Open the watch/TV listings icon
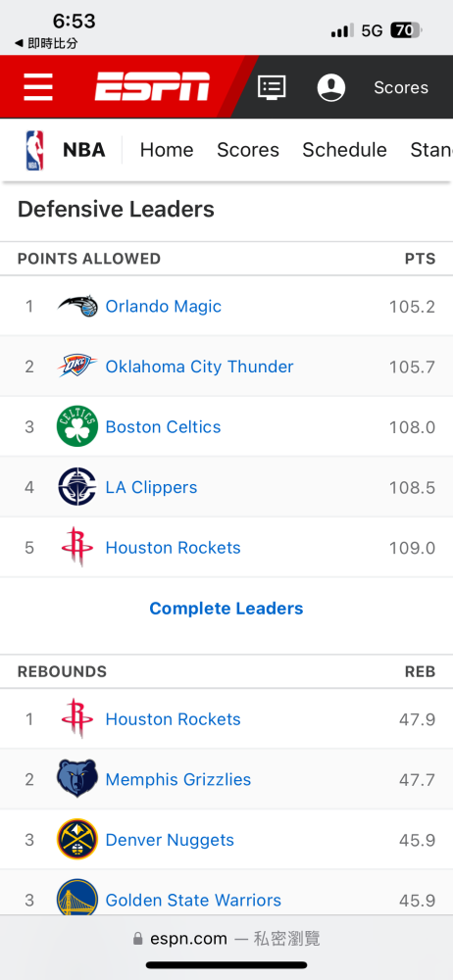The image size is (453, 980). click(x=273, y=87)
